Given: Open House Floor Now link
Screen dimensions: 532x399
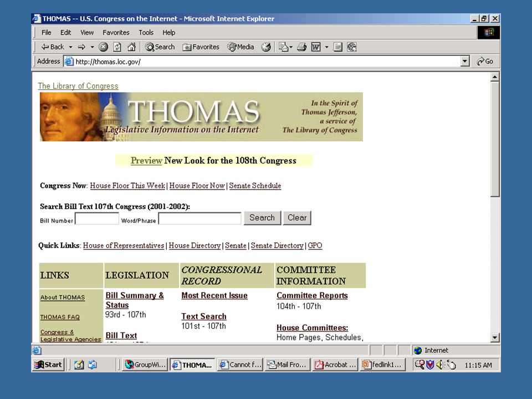Looking at the screenshot, I should [x=197, y=186].
